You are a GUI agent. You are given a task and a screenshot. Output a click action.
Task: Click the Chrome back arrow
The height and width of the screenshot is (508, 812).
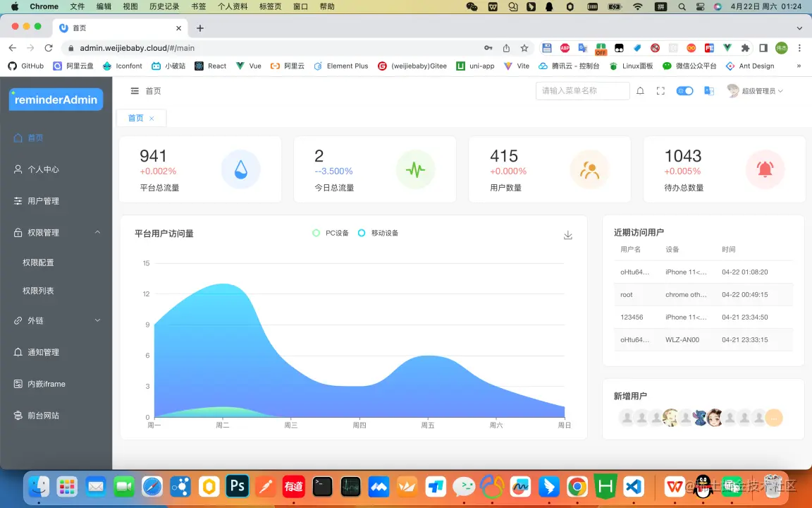pos(13,48)
